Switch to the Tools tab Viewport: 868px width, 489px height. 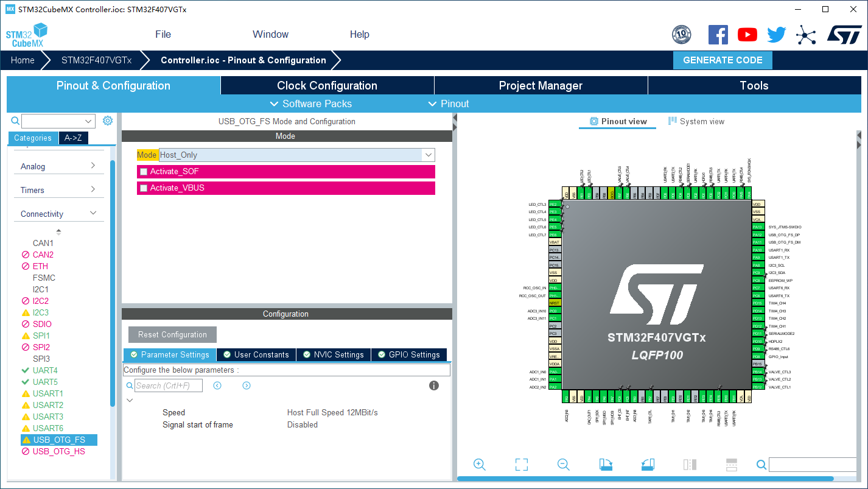click(755, 85)
